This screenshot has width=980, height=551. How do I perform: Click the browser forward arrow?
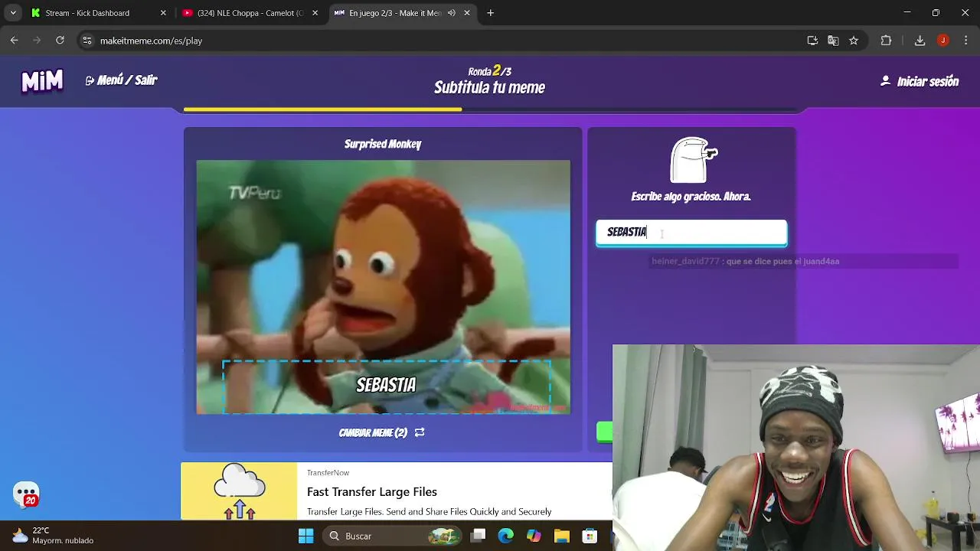(x=38, y=41)
